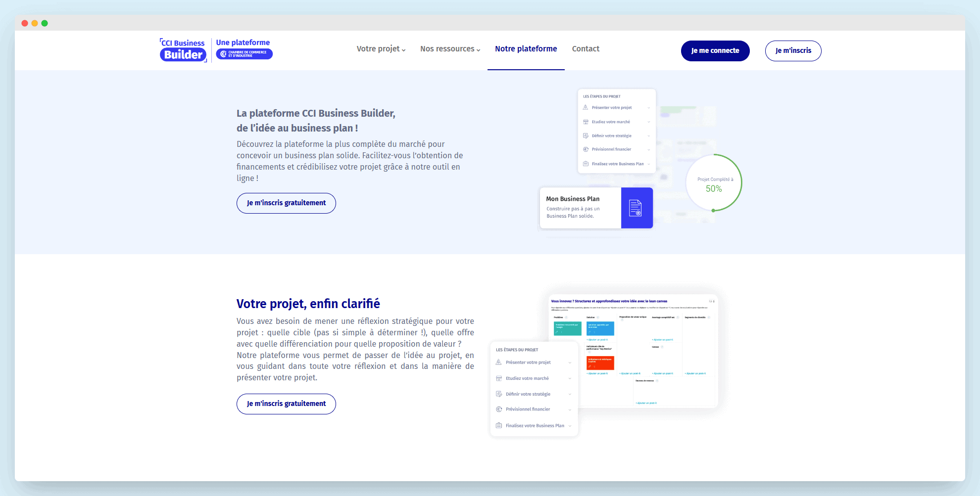
Task: Go to the Contact page
Action: (x=586, y=49)
